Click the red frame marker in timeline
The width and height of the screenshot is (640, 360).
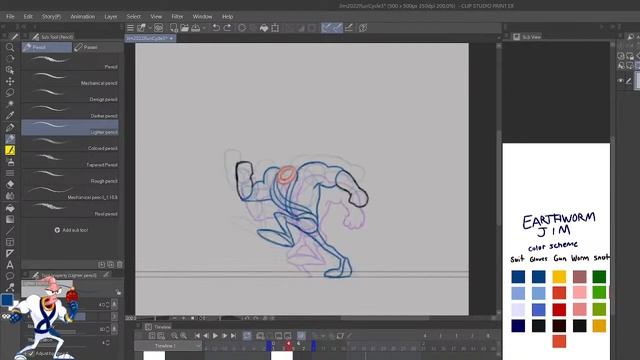tap(289, 346)
